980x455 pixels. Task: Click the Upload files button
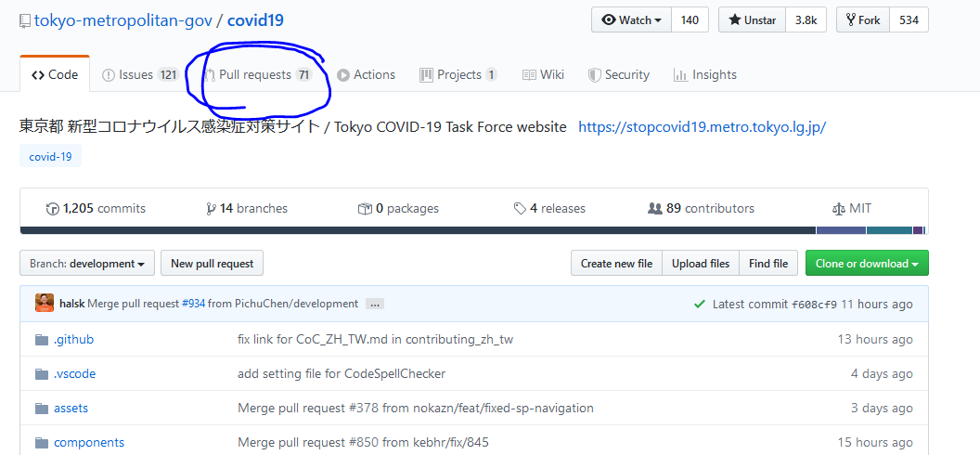pyautogui.click(x=701, y=263)
